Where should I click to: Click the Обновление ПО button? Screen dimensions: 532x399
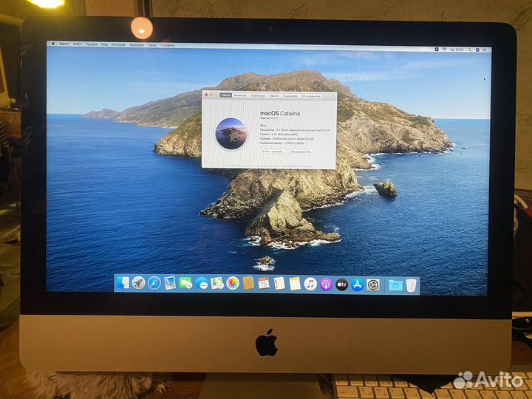[301, 152]
